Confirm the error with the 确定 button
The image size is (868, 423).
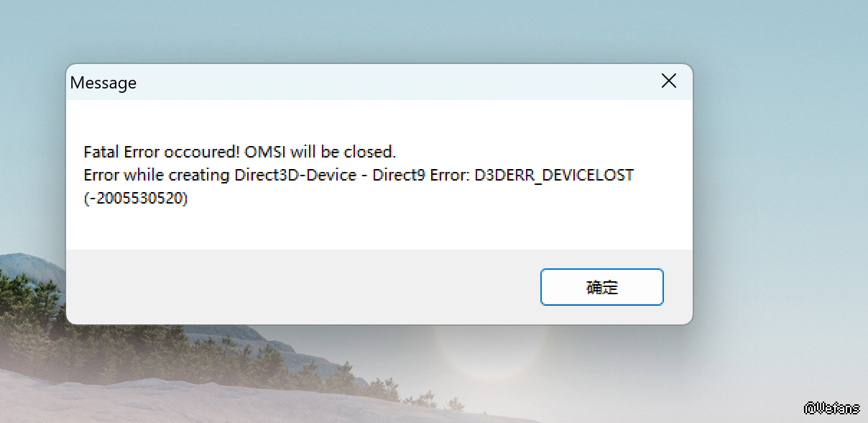[x=602, y=288]
